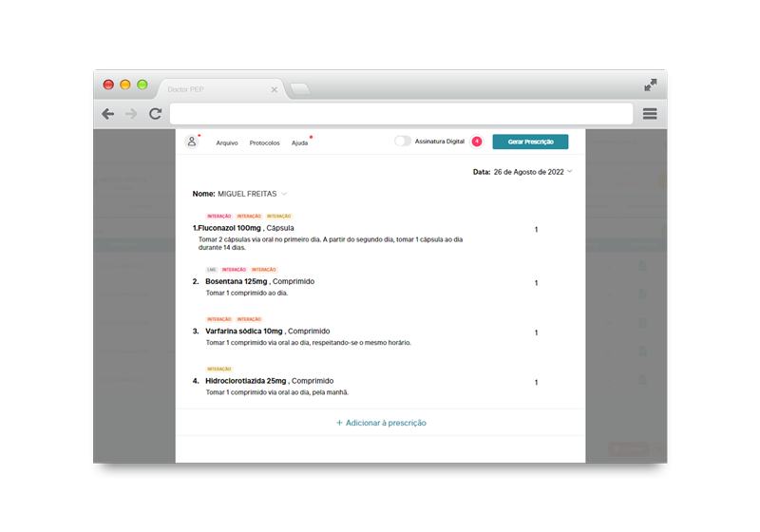Expand the patient name MIGUEL FREITAS dropdown
This screenshot has width=760, height=532.
point(284,194)
